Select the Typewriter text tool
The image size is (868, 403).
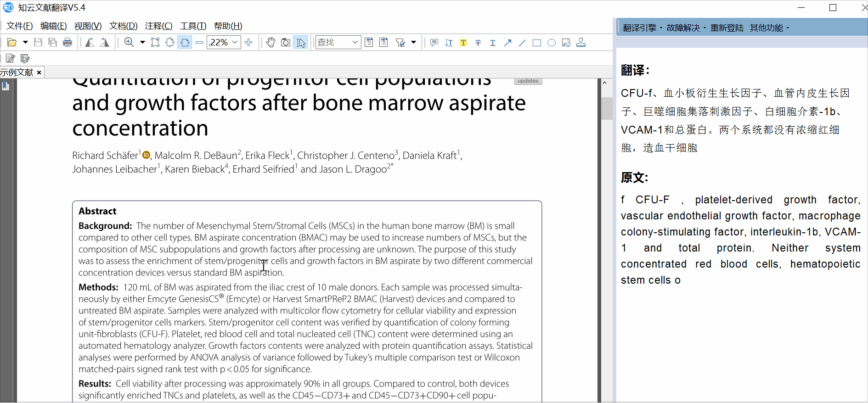coord(449,43)
